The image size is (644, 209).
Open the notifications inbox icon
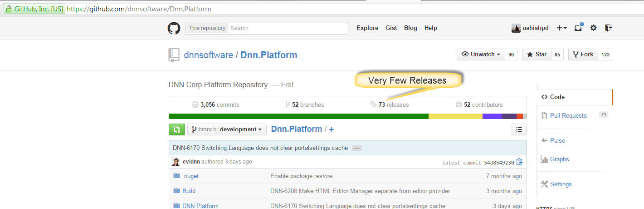[x=578, y=28]
